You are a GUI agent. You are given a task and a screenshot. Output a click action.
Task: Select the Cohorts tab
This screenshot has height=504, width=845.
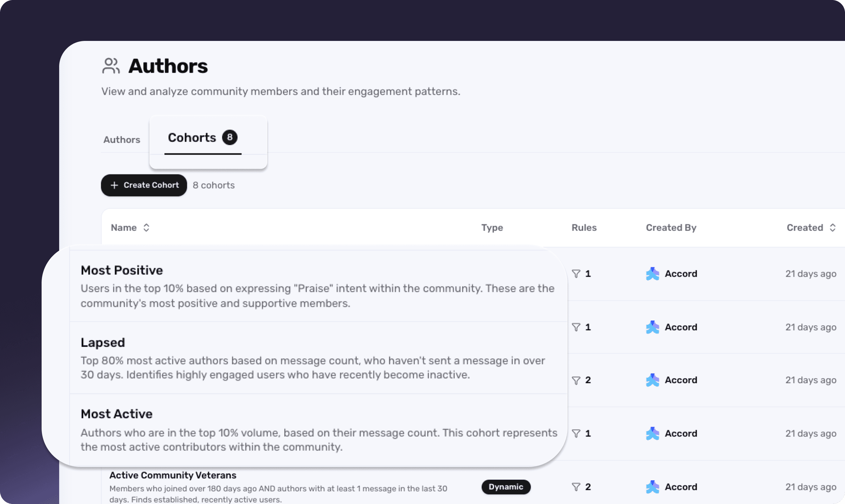[192, 138]
